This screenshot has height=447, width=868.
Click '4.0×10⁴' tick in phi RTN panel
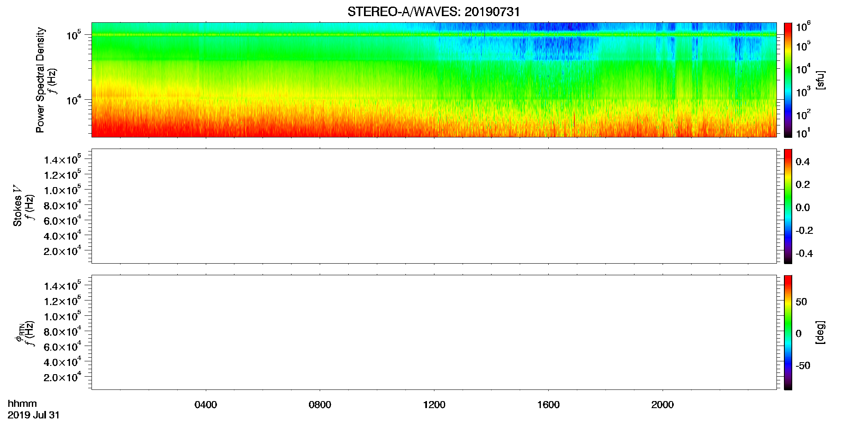coord(63,361)
